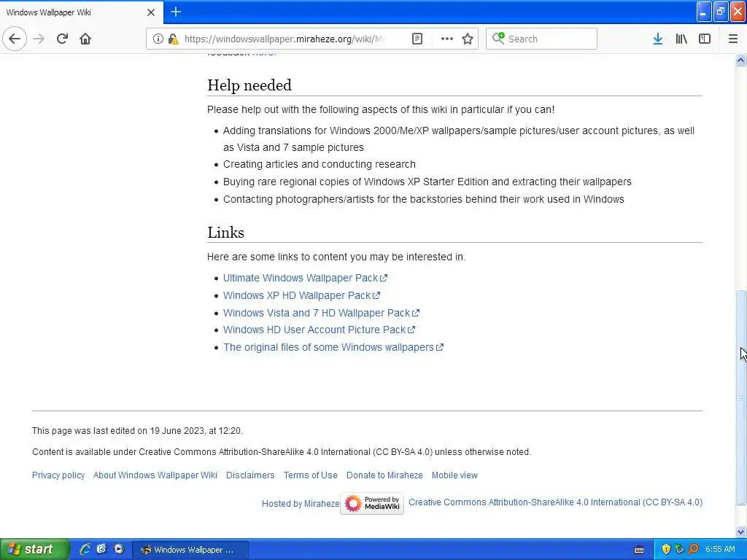
Task: Open the Disclaimers link
Action: (250, 475)
